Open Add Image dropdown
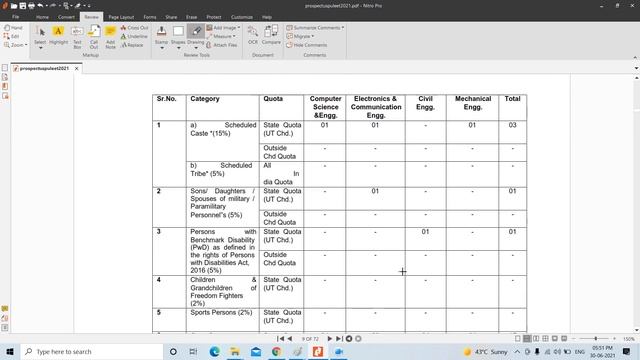The width and height of the screenshot is (640, 360). click(223, 28)
